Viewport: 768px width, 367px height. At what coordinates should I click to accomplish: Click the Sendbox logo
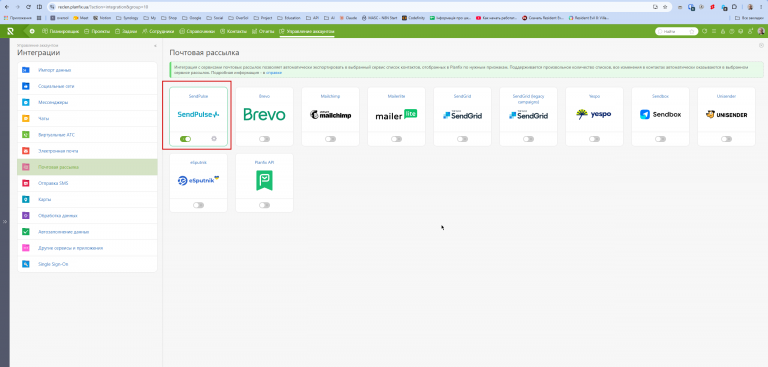click(x=660, y=115)
